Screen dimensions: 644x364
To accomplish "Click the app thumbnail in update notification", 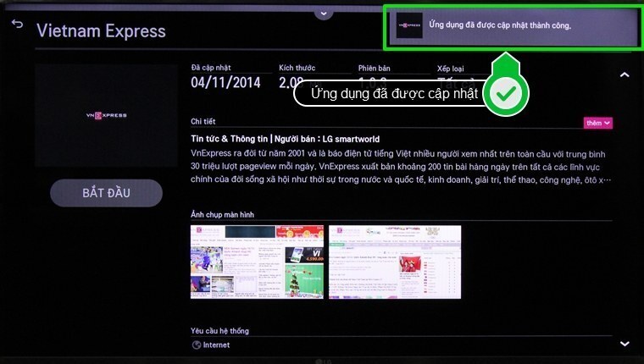I will coord(410,27).
